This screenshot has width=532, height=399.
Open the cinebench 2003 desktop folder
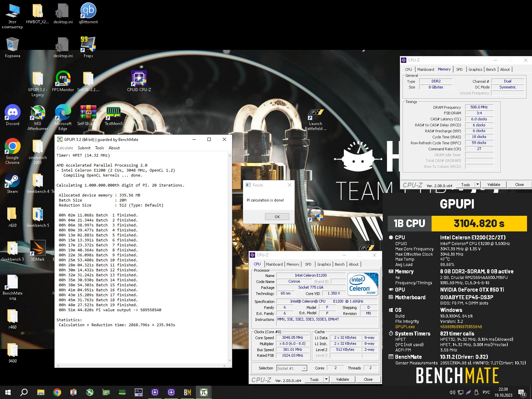pos(38,151)
